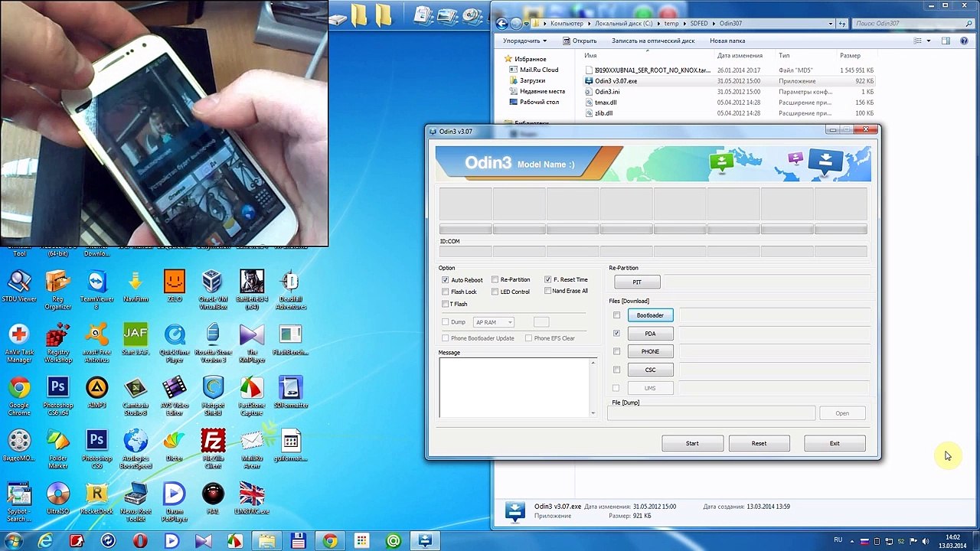Screen dimensions: 980x551
Task: Select the NaviFirm desktop icon
Action: tap(136, 287)
